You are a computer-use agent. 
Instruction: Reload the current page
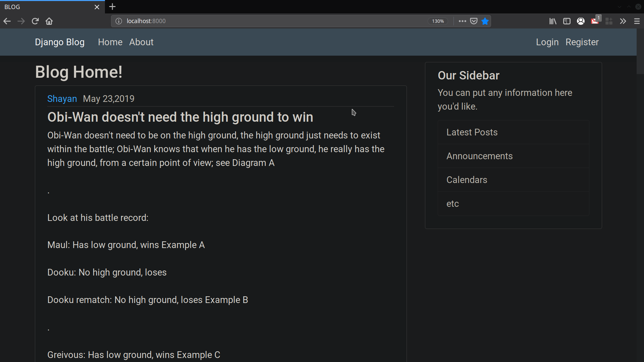pos(35,21)
